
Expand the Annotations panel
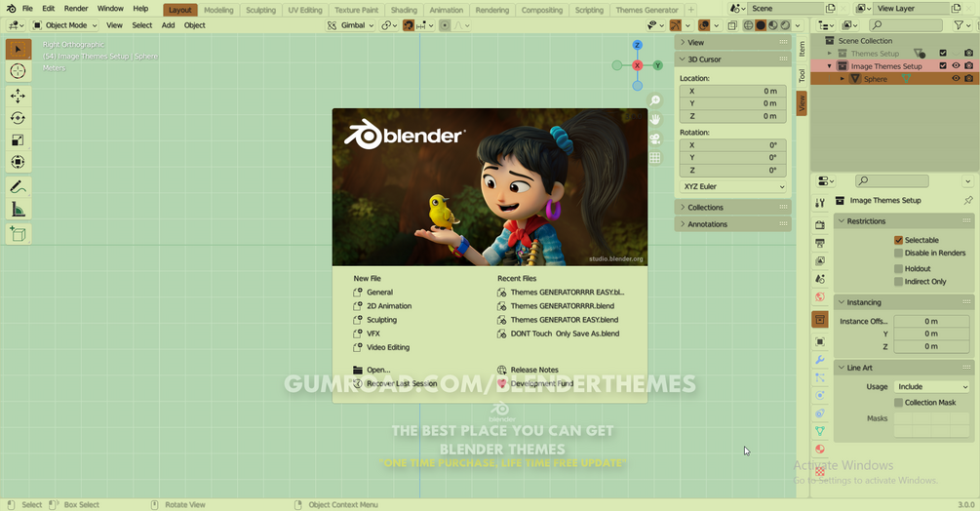click(x=732, y=224)
